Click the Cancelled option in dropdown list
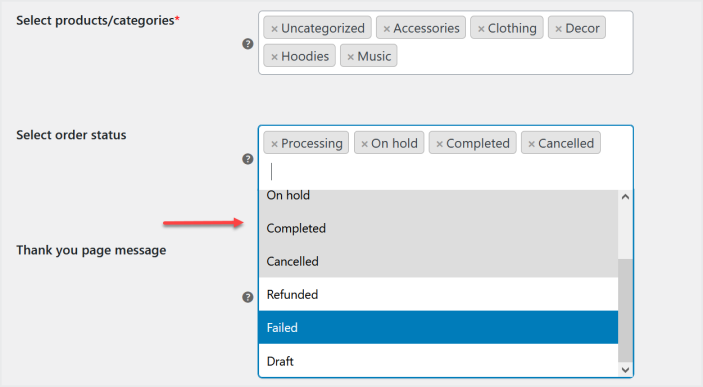This screenshot has height=387, width=703. pyautogui.click(x=438, y=261)
